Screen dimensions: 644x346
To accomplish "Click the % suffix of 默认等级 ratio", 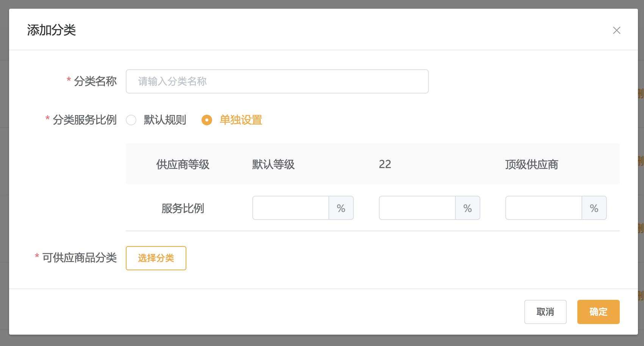I will click(341, 208).
